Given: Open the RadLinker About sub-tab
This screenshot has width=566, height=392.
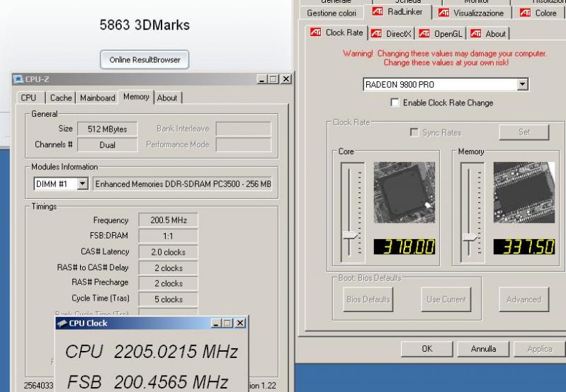Looking at the screenshot, I should tap(488, 34).
